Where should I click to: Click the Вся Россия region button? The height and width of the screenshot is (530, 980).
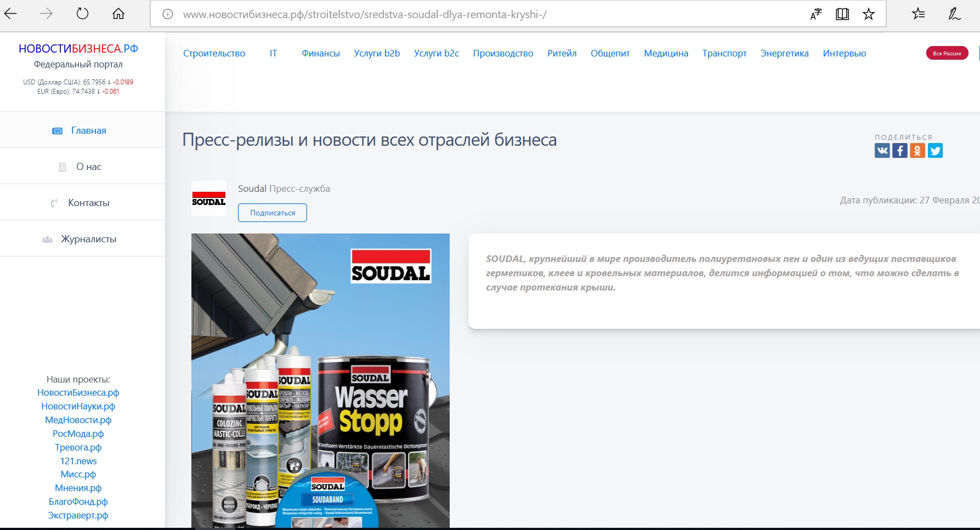click(x=947, y=53)
